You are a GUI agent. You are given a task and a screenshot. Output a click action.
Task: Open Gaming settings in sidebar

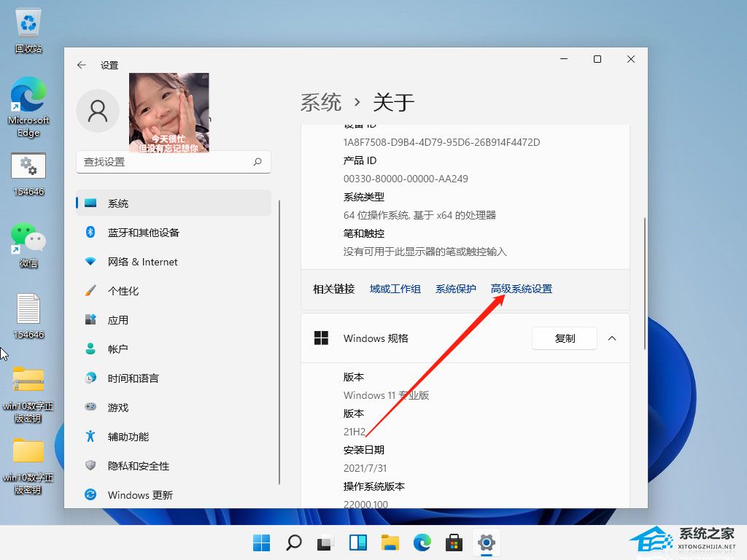(x=117, y=408)
